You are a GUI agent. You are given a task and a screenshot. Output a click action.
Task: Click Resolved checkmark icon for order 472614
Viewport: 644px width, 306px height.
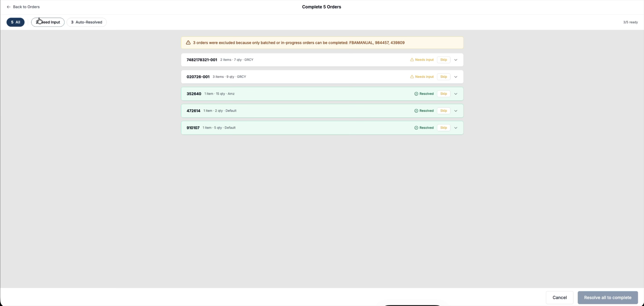416,111
